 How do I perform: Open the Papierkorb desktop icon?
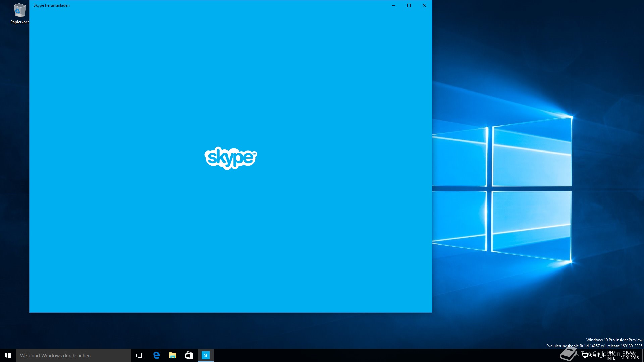point(20,14)
